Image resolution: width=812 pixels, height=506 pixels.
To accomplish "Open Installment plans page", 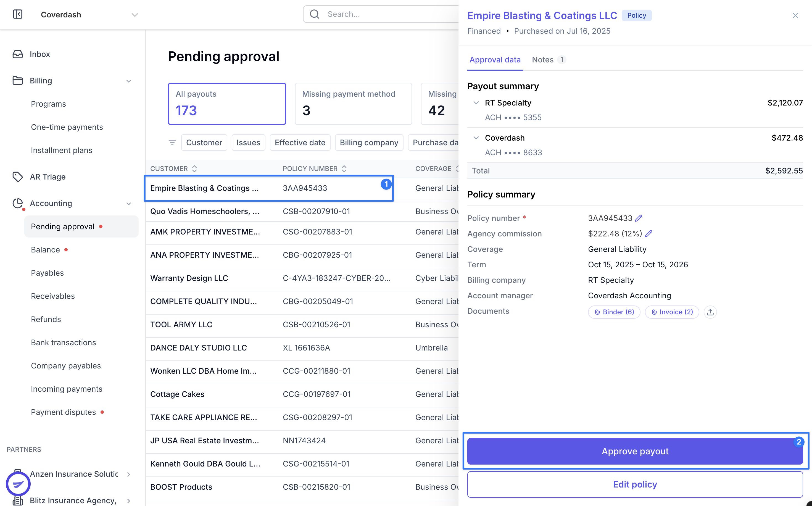I will (62, 150).
